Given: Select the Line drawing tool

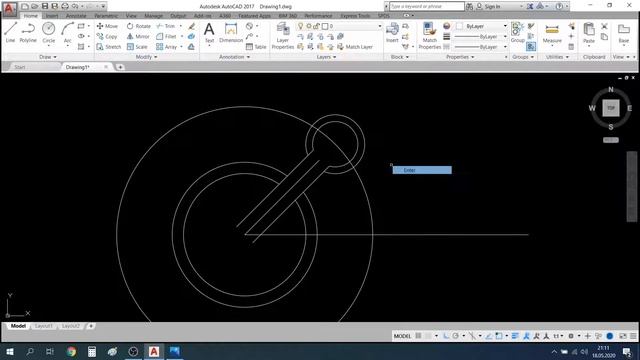Looking at the screenshot, I should (x=11, y=32).
